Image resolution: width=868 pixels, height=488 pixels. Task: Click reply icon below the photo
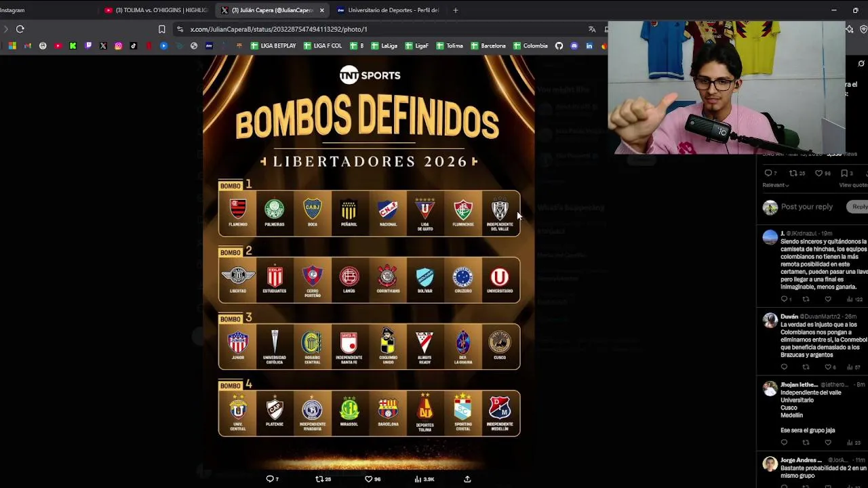tap(270, 479)
